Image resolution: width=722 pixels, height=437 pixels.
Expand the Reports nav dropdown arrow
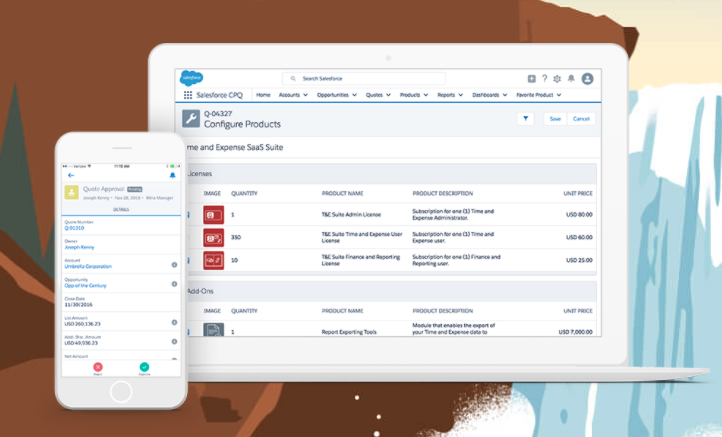coord(460,95)
